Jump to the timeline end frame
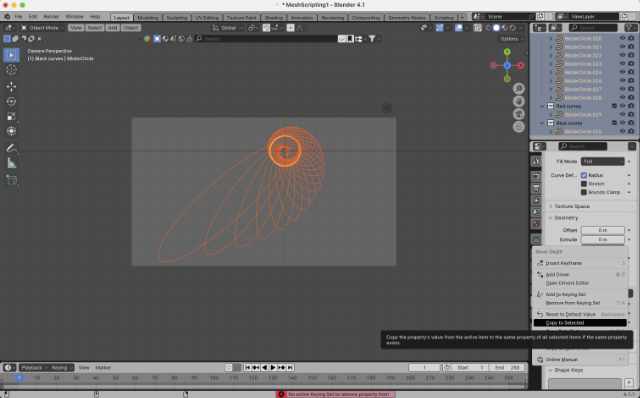This screenshot has height=398, width=640. point(290,367)
